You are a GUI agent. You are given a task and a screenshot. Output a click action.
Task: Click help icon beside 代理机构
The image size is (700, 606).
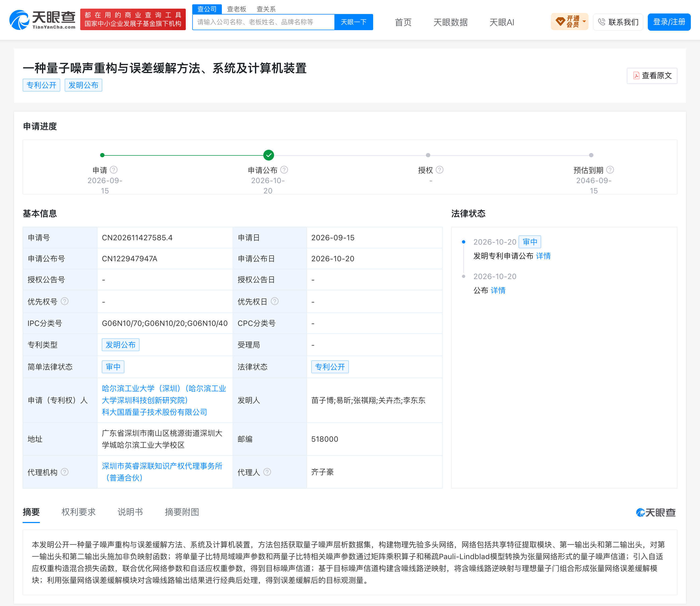65,472
